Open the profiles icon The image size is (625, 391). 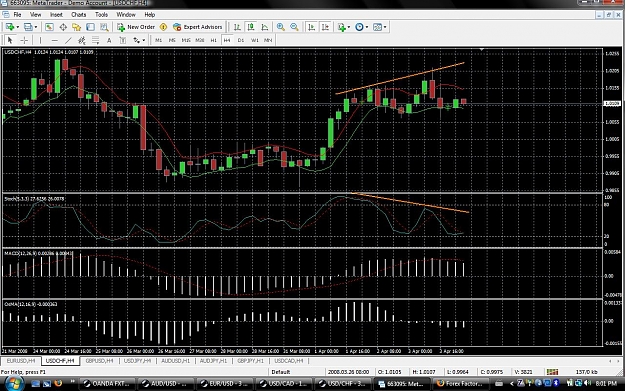coord(28,27)
